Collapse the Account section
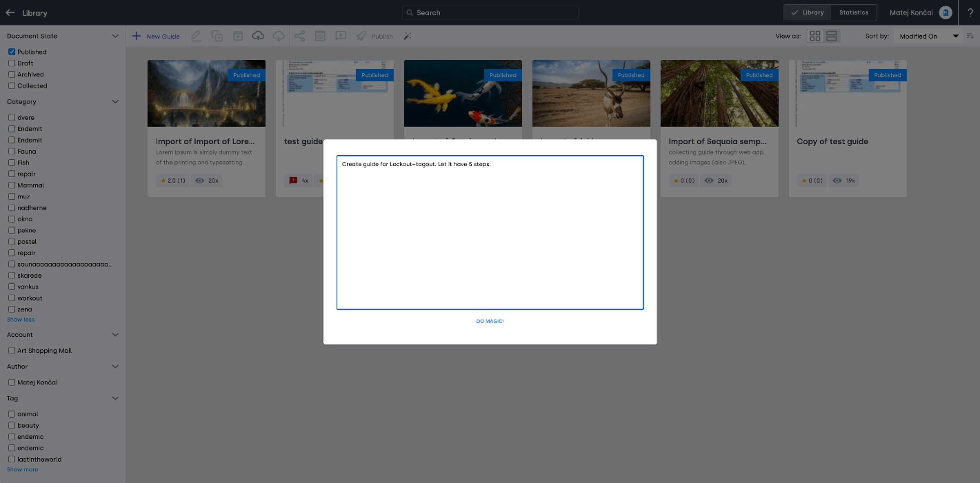 click(115, 335)
